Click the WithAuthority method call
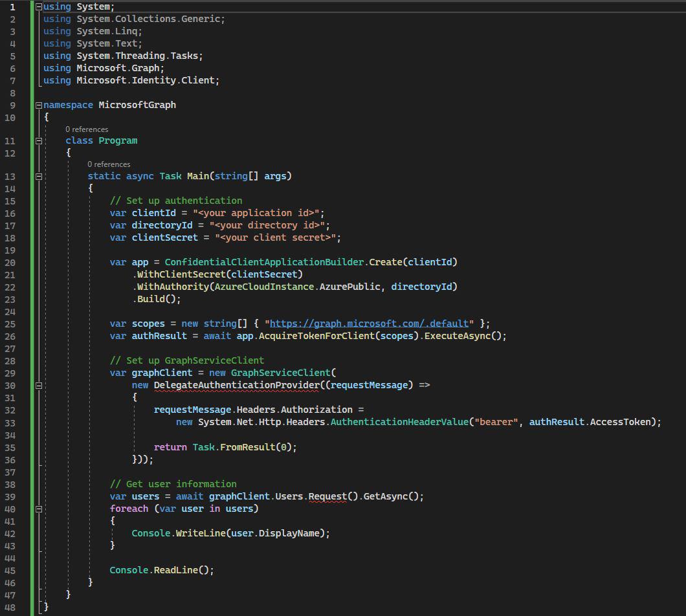Image resolution: width=686 pixels, height=616 pixels. coord(173,286)
